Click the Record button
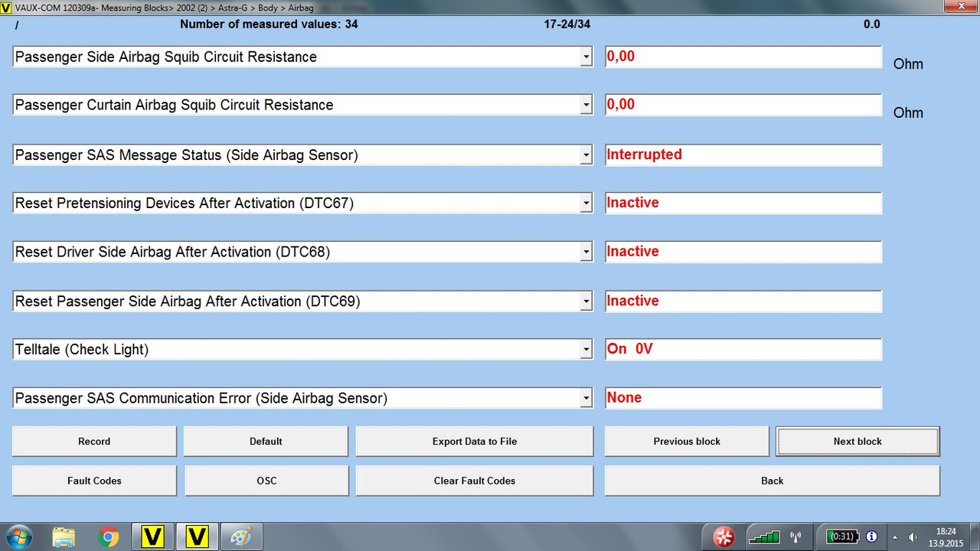 click(x=94, y=442)
